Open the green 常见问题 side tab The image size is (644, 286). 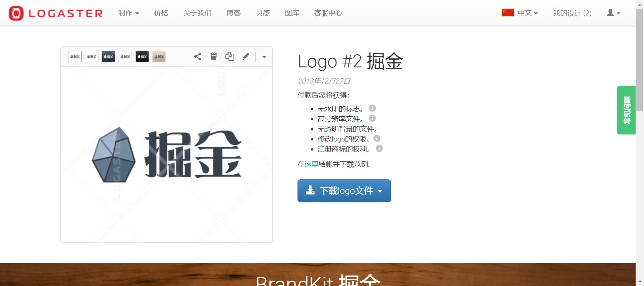coord(626,110)
